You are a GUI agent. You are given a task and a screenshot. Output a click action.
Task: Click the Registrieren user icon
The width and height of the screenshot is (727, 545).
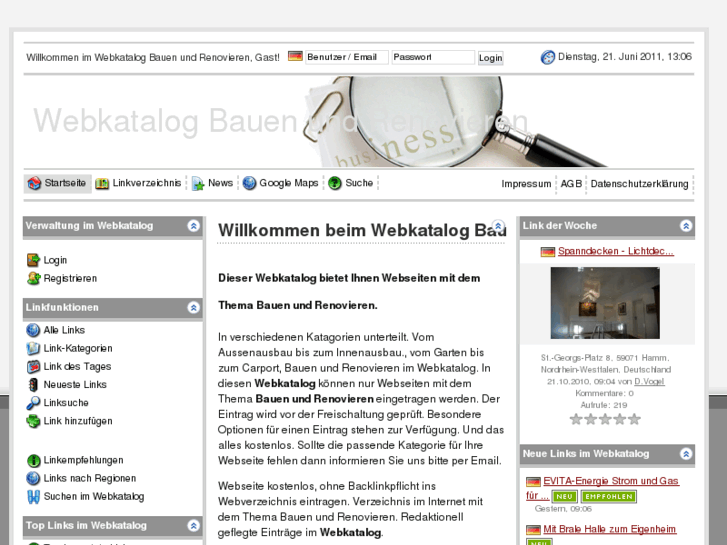coord(33,278)
